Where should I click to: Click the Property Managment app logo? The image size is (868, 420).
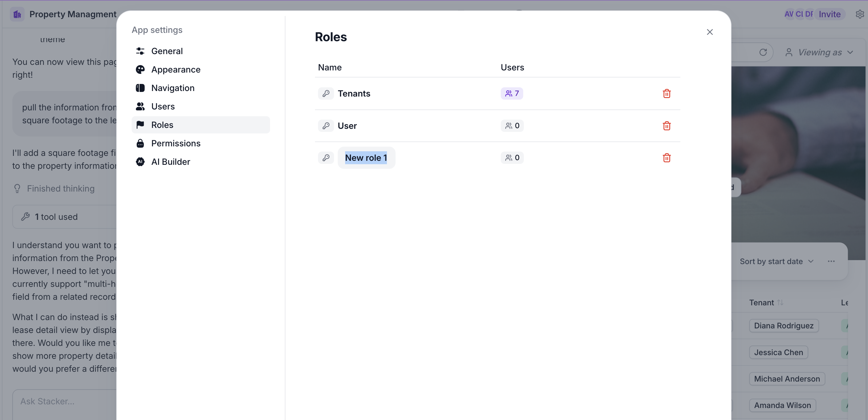pos(17,14)
